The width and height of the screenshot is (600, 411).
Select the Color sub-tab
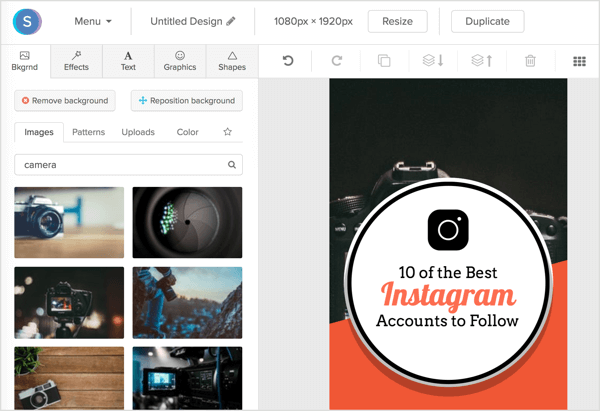click(188, 132)
